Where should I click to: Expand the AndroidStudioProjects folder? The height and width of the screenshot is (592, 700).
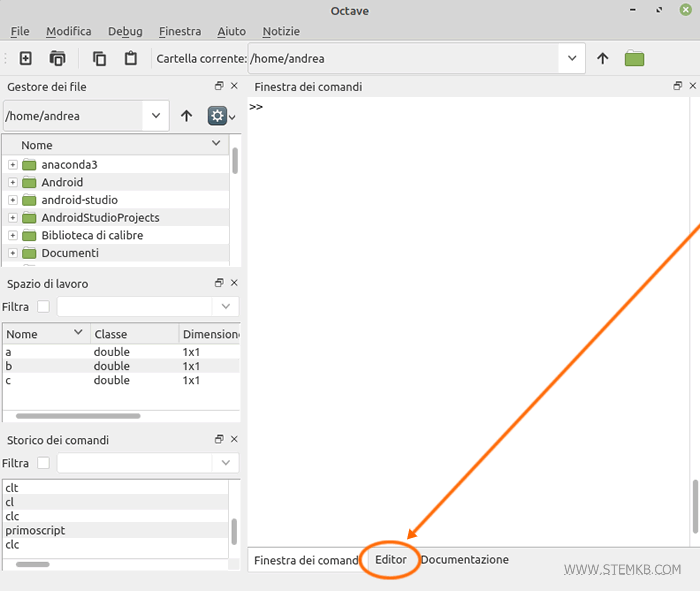click(x=12, y=218)
